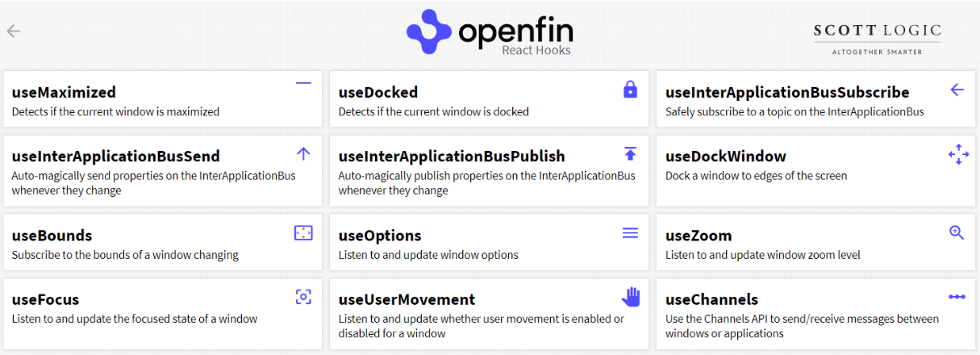This screenshot has width=980, height=355.
Task: Click the focus target icon on useFocus
Action: (x=303, y=297)
